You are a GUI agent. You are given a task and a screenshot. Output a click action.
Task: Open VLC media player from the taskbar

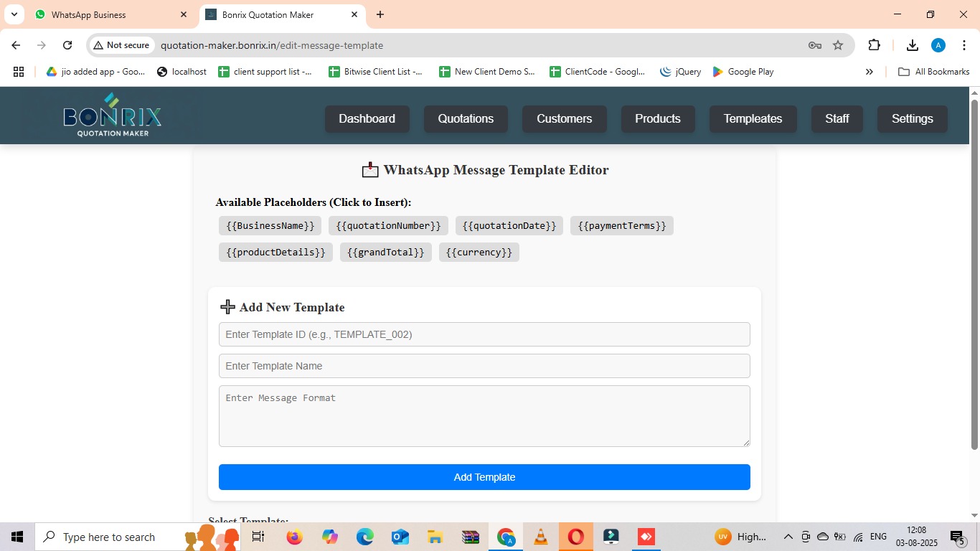(541, 537)
